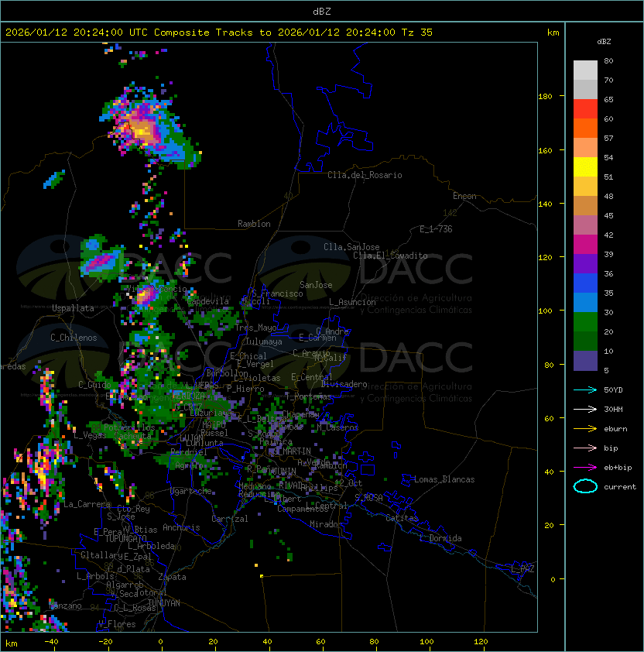Click the Uspallata map label
Screen dimensions: 644x652
pos(73,308)
